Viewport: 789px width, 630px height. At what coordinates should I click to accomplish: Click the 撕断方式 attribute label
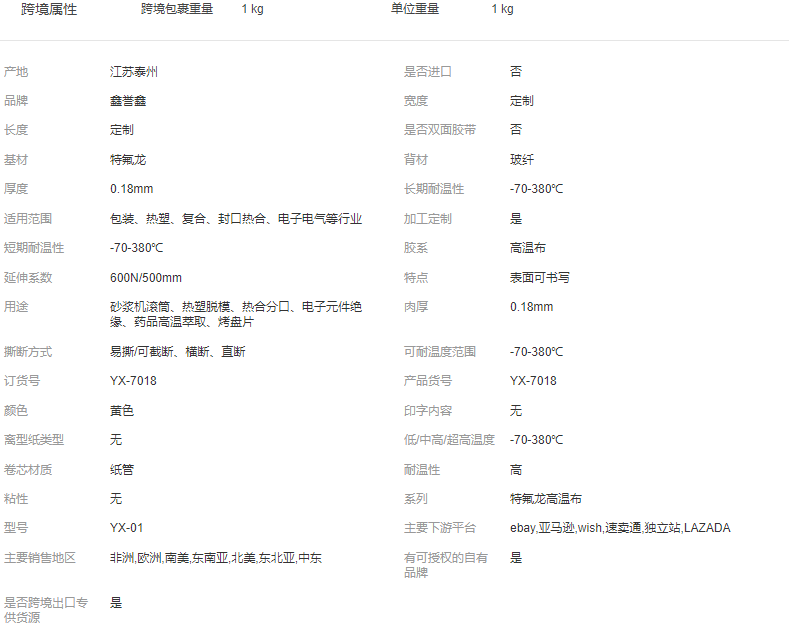tap(28, 352)
